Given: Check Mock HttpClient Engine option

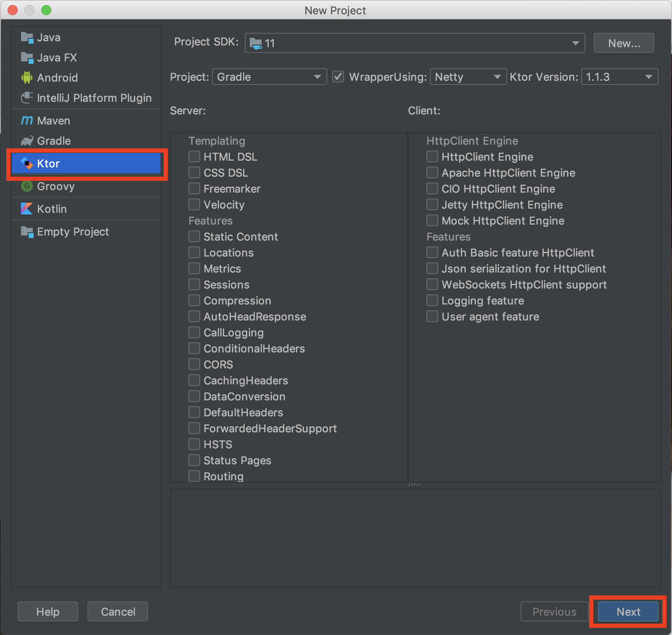Looking at the screenshot, I should 432,221.
